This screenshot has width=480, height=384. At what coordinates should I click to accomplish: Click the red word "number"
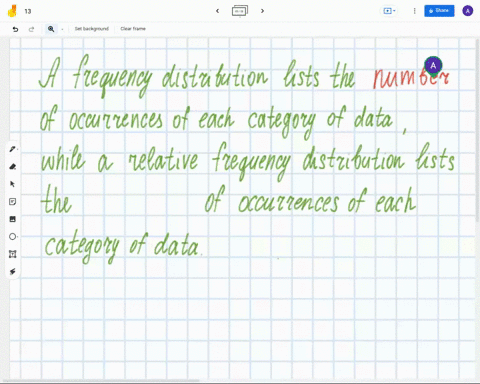click(x=411, y=77)
